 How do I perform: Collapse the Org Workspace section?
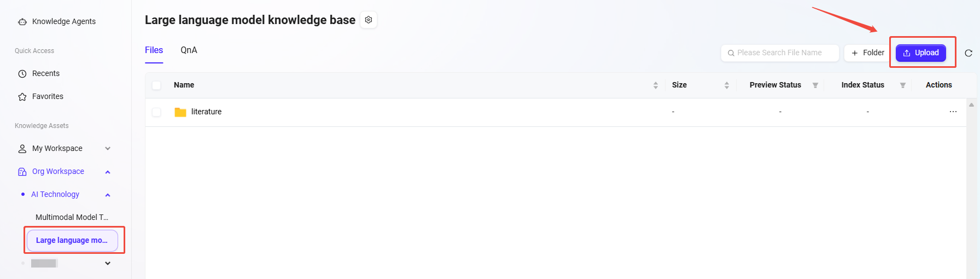click(x=108, y=172)
